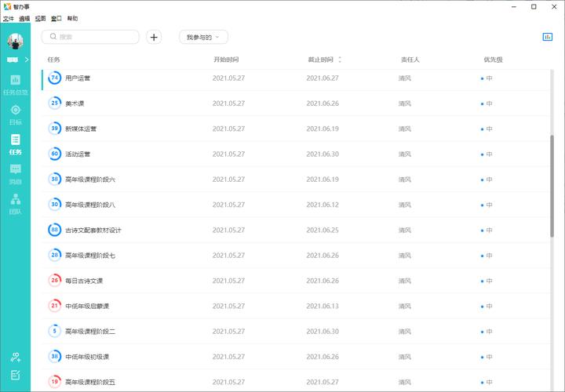Open the chart view icon at top right

(547, 37)
